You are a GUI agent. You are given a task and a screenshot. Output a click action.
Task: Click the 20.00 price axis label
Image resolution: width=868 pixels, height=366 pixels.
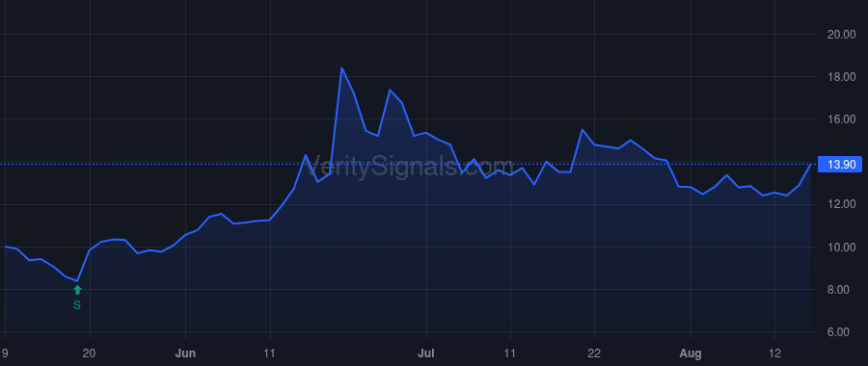pyautogui.click(x=841, y=35)
